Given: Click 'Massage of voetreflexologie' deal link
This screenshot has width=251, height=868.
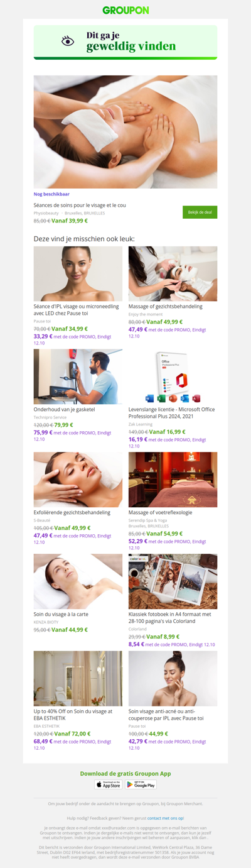Looking at the screenshot, I should (161, 512).
